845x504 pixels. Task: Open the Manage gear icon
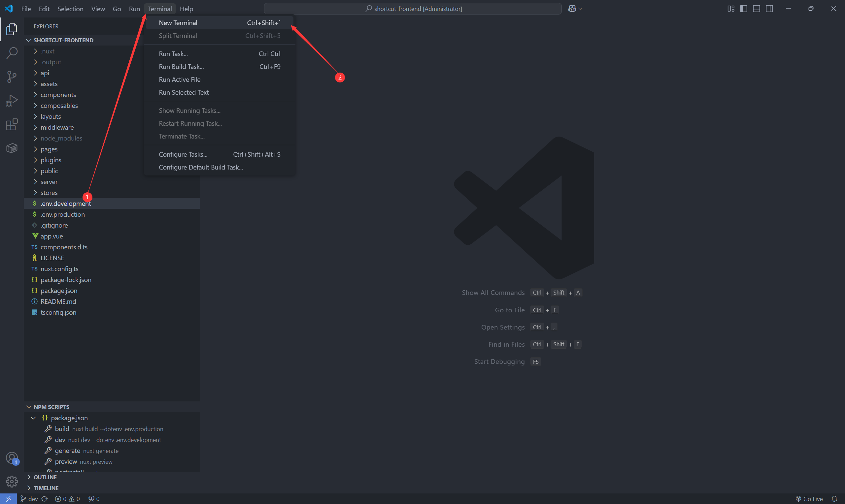(12, 481)
